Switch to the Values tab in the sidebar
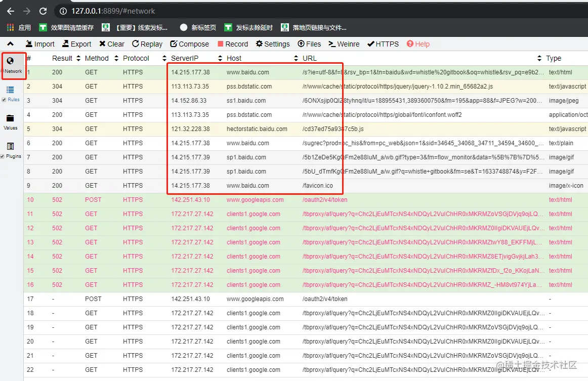 10,122
